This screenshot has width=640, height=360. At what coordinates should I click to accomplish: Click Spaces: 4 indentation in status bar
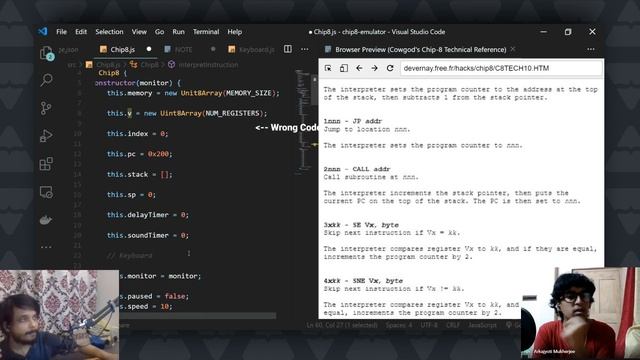399,325
